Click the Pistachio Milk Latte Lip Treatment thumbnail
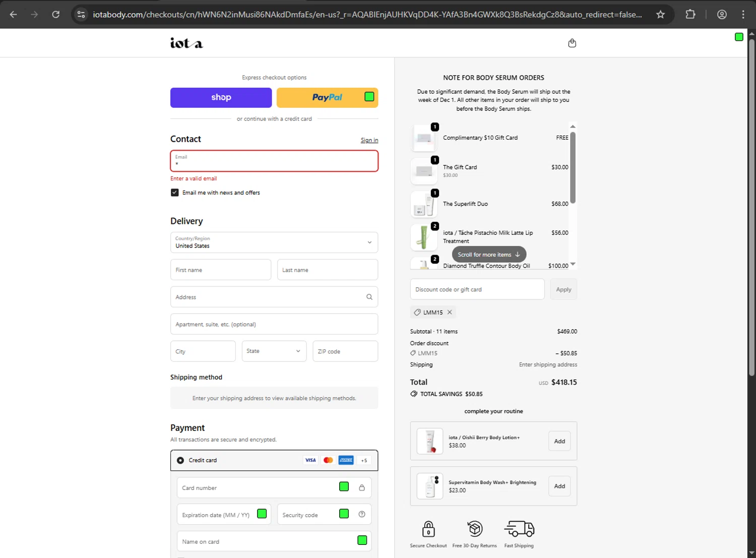Screen dimensions: 756x558 [x=424, y=237]
